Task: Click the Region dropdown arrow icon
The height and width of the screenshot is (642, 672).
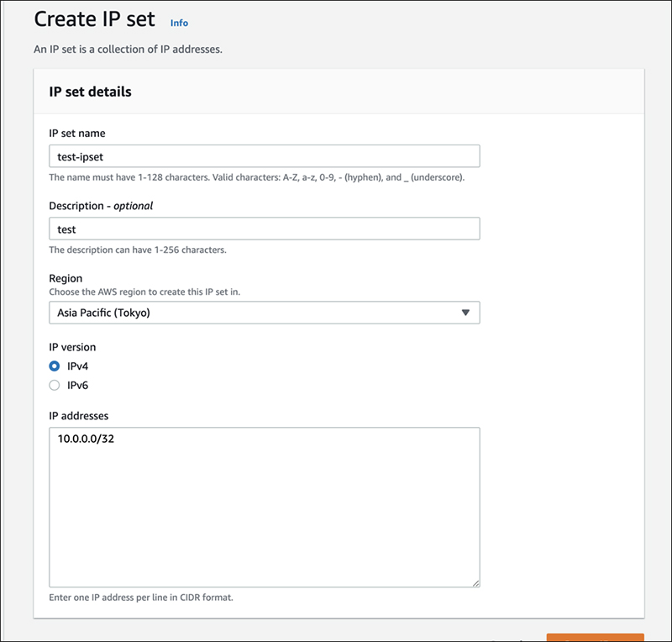Action: click(x=466, y=313)
